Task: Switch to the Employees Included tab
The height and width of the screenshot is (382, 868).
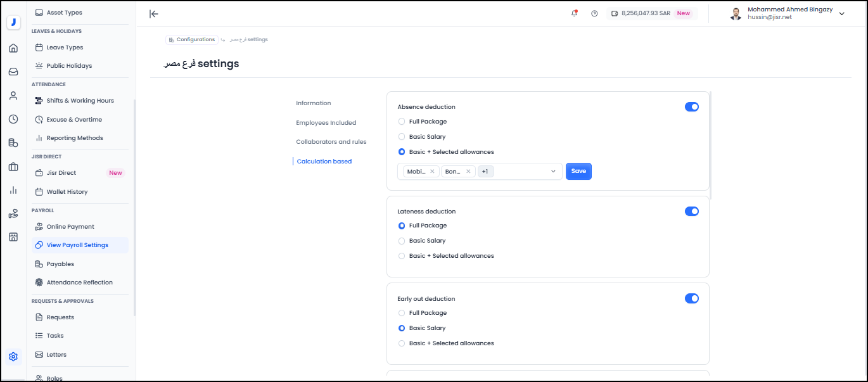Action: click(x=326, y=123)
